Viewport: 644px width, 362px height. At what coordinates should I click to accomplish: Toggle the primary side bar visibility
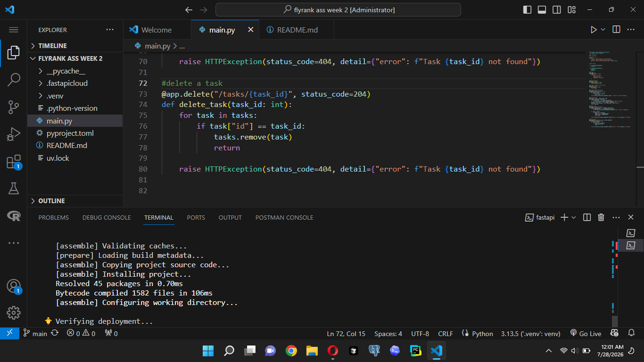[527, 10]
